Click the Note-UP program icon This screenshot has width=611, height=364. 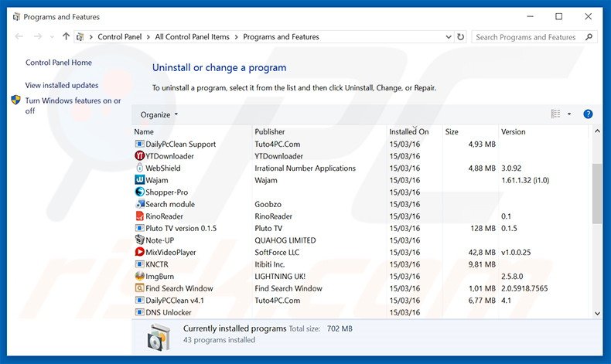coord(139,240)
